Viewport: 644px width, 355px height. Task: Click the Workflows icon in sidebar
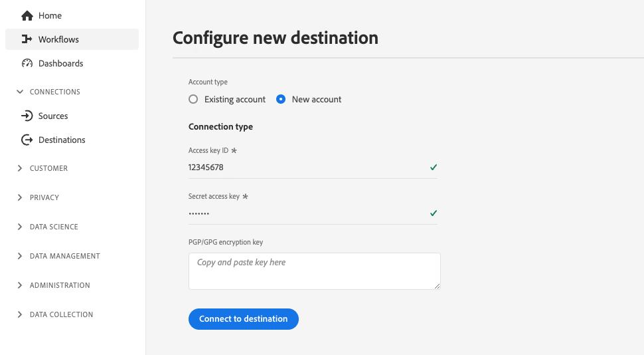coord(27,39)
